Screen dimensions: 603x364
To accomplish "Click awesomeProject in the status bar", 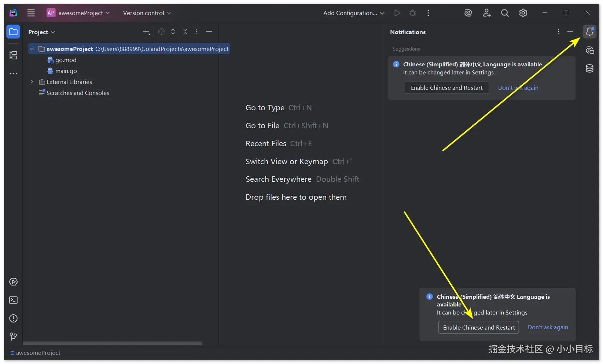I will coord(36,353).
